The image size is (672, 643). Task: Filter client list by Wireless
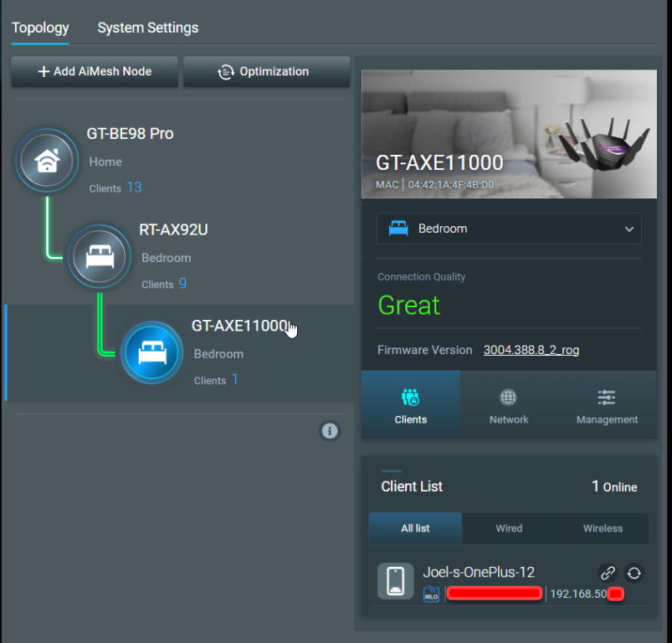point(603,528)
